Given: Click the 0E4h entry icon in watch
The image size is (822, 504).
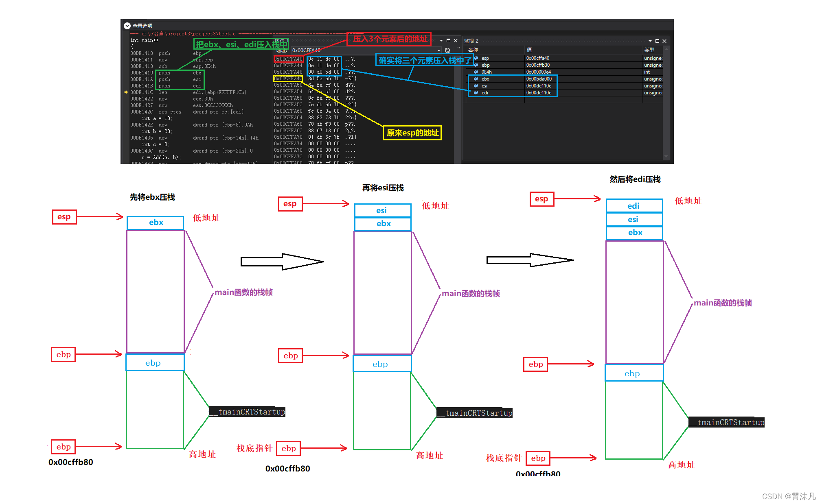Looking at the screenshot, I should click(476, 72).
